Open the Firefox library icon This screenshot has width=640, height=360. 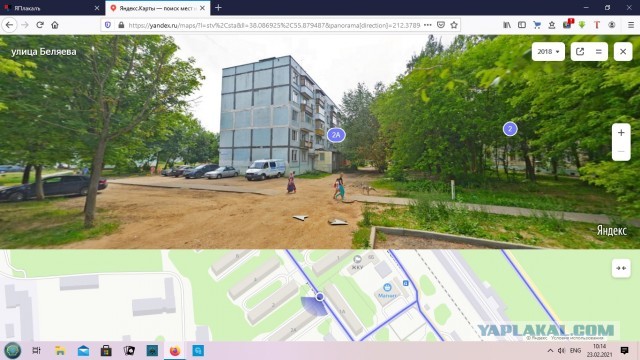pyautogui.click(x=507, y=25)
